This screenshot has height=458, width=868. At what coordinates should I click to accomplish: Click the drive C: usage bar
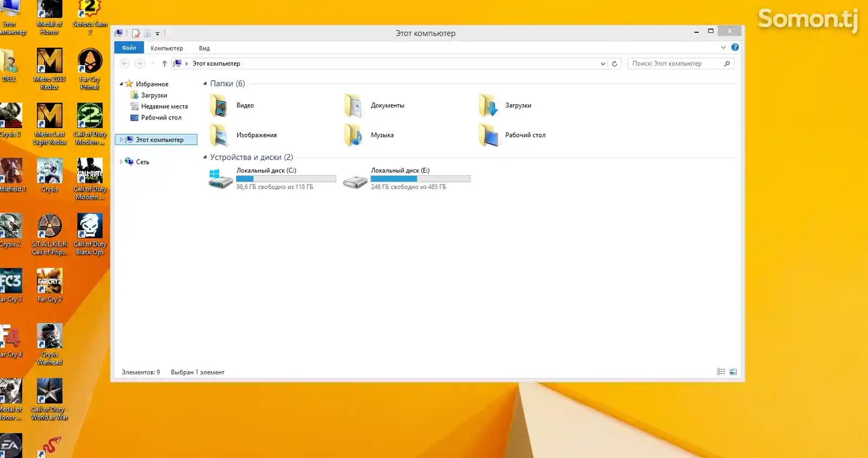click(x=286, y=179)
